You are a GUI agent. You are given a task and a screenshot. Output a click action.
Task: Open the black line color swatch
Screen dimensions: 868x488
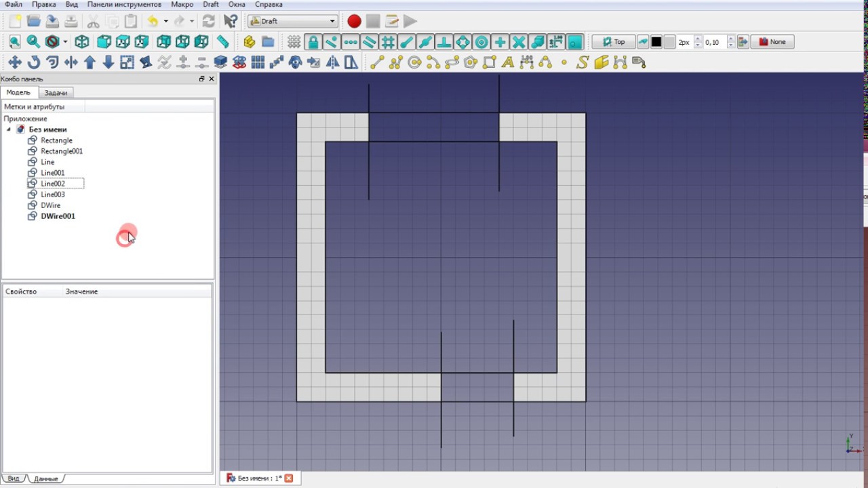click(656, 42)
